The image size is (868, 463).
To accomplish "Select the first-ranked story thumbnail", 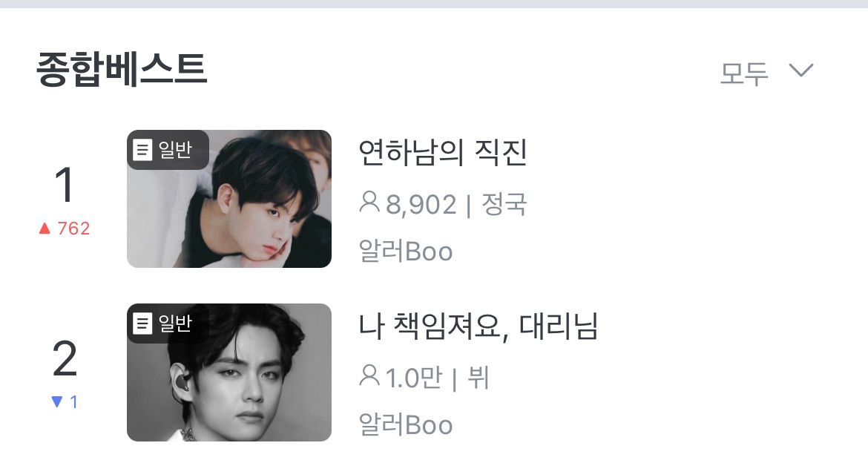I will [x=229, y=199].
